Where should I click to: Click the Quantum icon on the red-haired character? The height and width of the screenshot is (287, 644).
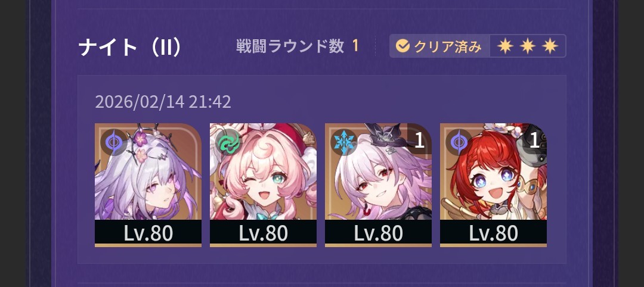click(459, 142)
